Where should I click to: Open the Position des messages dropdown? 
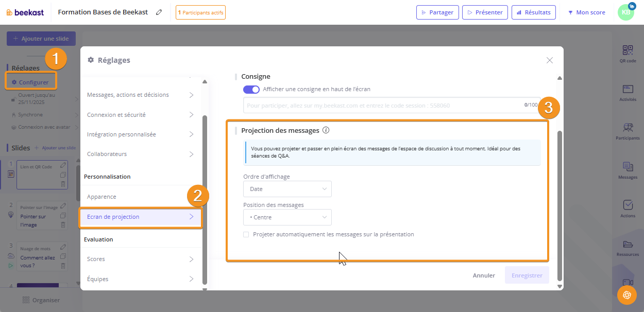click(287, 217)
